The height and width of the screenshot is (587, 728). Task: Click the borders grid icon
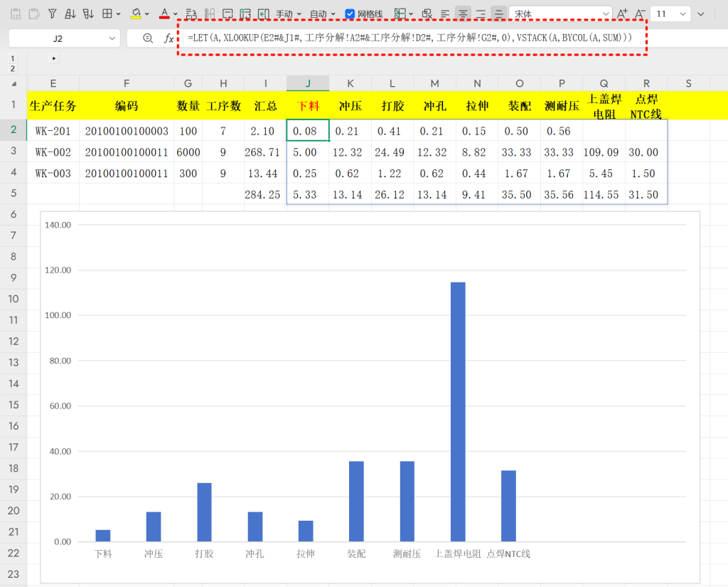pyautogui.click(x=107, y=14)
